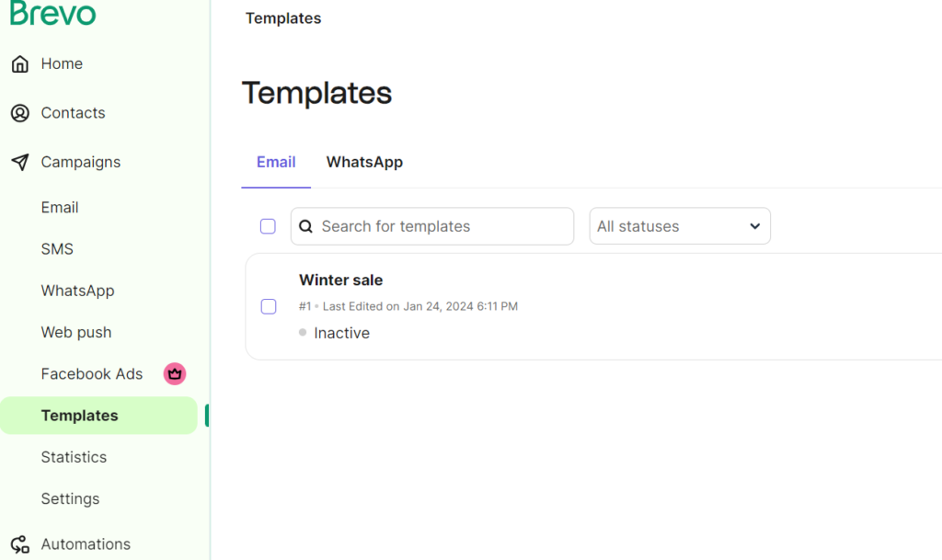Viewport: 942px width, 560px height.
Task: Click the Campaigns paper plane icon
Action: (19, 163)
